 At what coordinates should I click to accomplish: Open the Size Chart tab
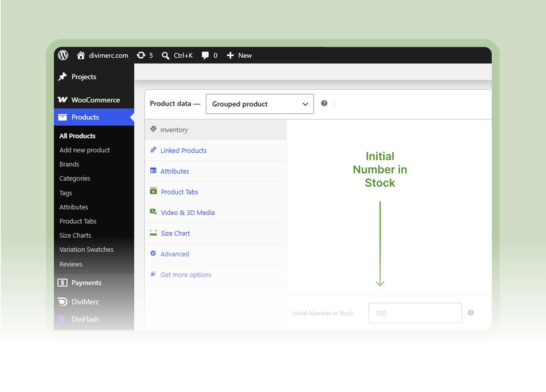(x=216, y=233)
